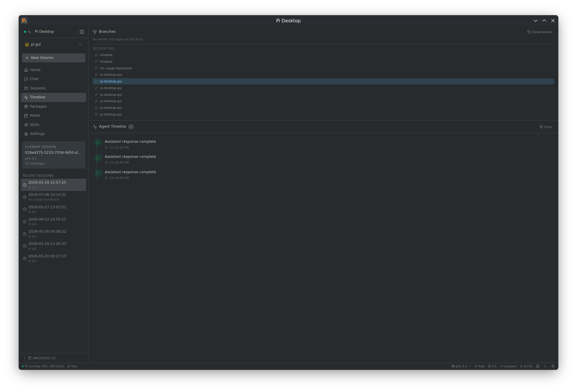577x392 pixels.
Task: Open the Home page
Action: pyautogui.click(x=53, y=70)
